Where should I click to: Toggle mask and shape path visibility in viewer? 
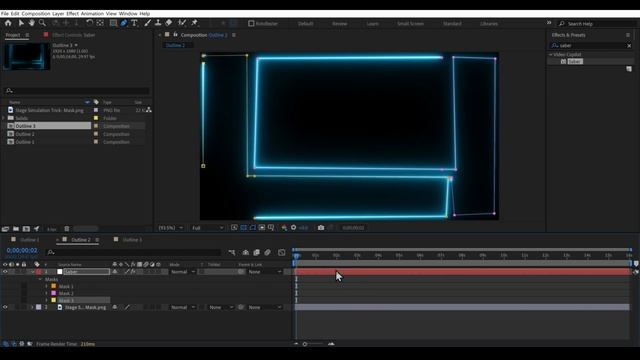(x=253, y=228)
